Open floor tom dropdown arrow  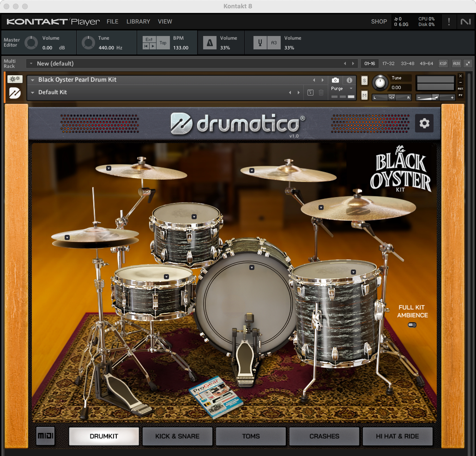point(353,272)
